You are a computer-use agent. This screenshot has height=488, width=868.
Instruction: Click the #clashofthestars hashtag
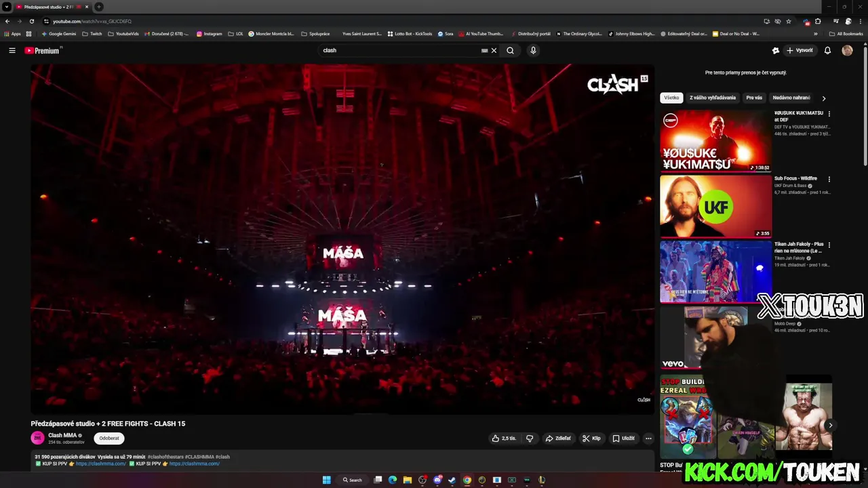165,457
